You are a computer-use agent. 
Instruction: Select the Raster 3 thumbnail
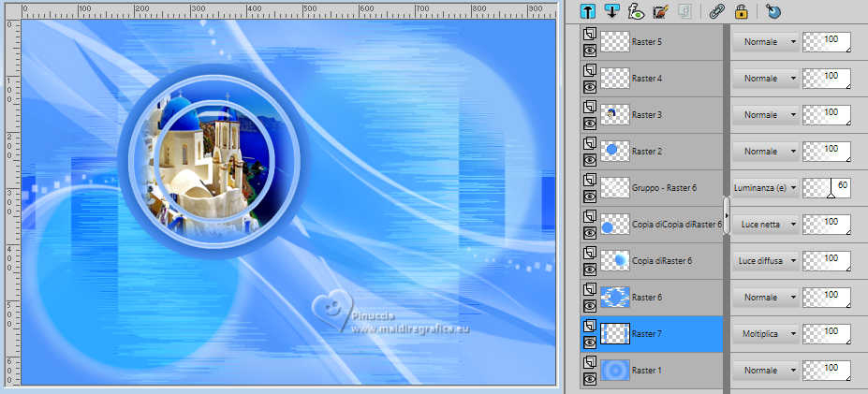pos(615,114)
